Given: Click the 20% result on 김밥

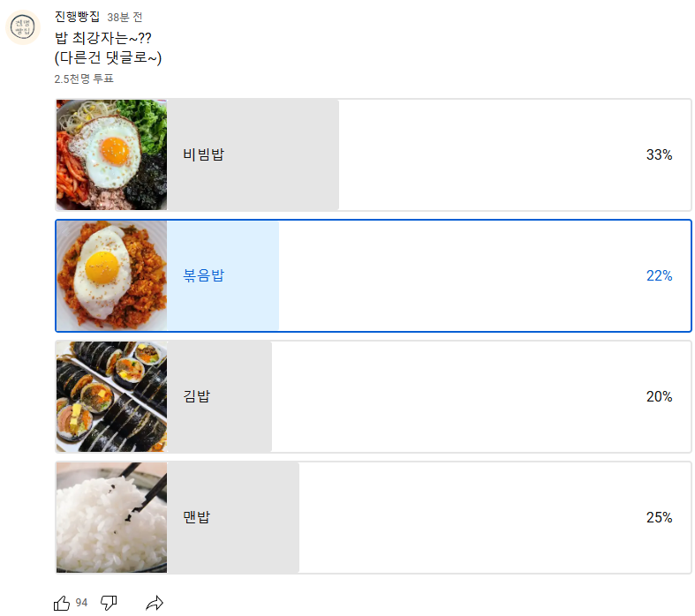Looking at the screenshot, I should (659, 397).
